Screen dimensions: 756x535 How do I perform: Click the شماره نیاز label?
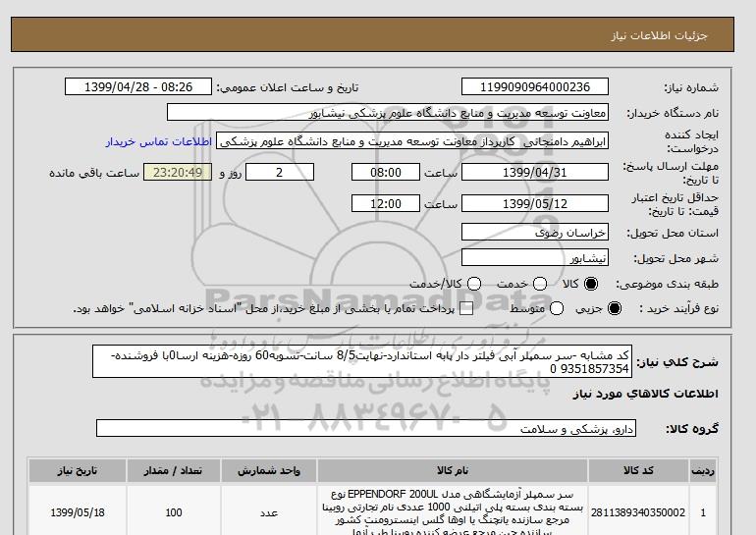(x=691, y=87)
